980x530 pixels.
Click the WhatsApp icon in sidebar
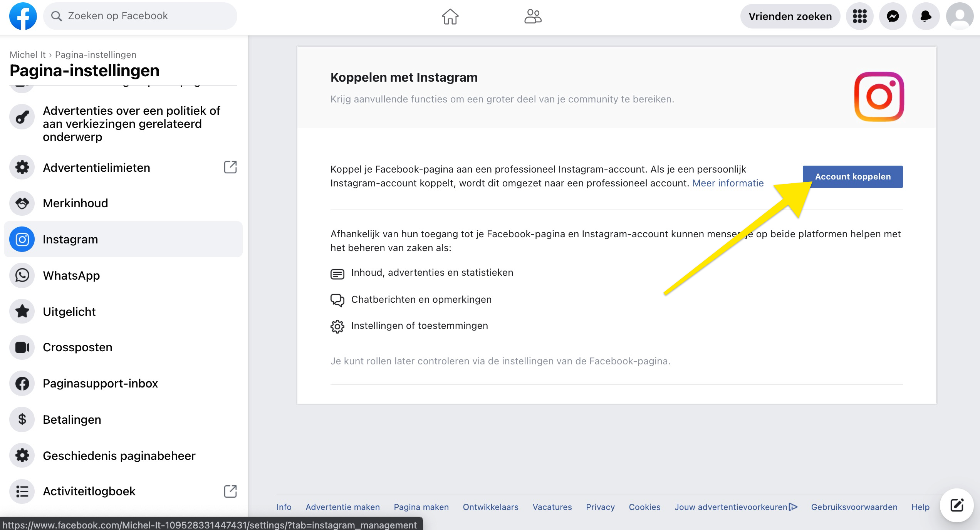[22, 275]
